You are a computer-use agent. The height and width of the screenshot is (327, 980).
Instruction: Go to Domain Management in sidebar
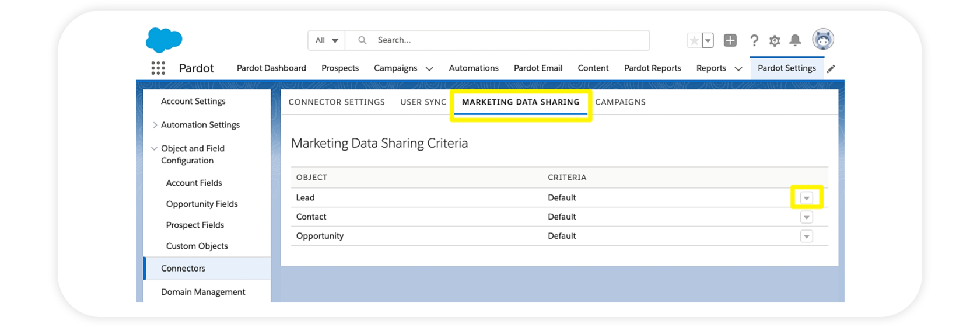pos(203,292)
